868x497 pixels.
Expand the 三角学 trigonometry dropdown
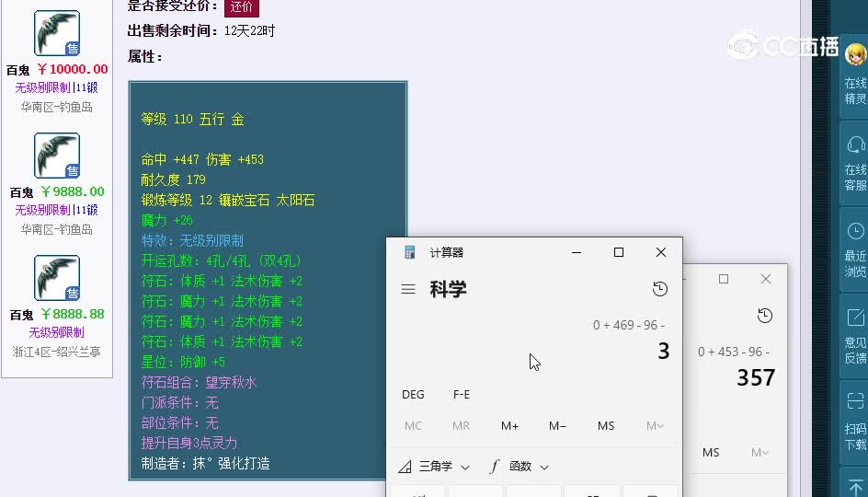(x=435, y=467)
